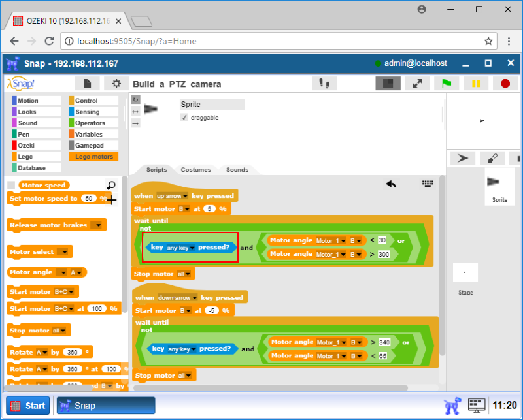Edit the sprite name field
The image size is (523, 420).
(212, 105)
